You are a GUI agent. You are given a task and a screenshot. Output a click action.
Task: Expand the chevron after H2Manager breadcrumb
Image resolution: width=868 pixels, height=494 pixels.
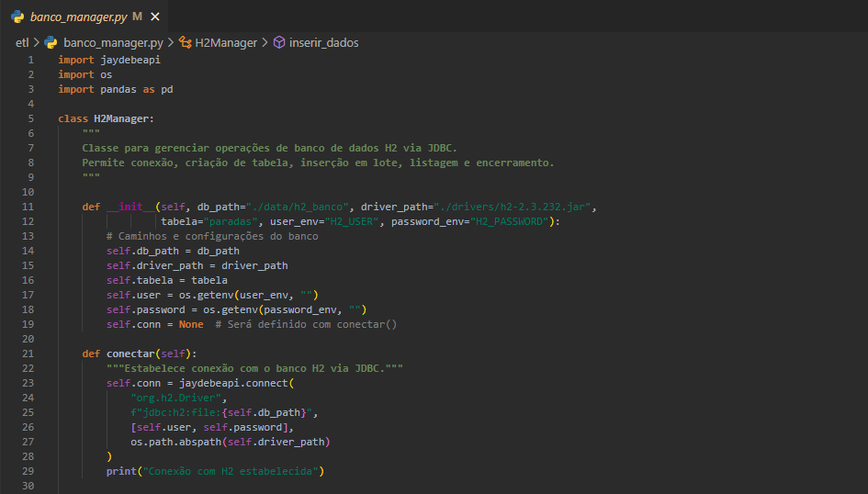click(265, 42)
